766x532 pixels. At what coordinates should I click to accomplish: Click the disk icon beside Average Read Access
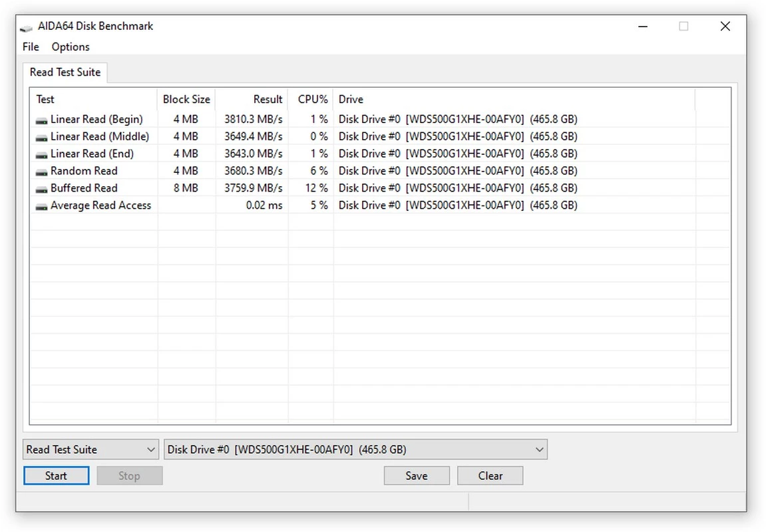[x=41, y=206]
